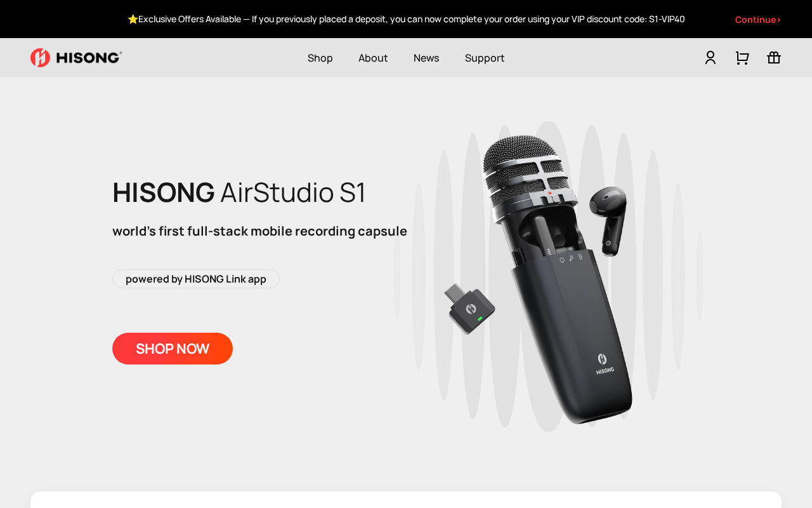Click the red HISONG logo icon
Viewport: 812px width, 508px height.
[40, 58]
